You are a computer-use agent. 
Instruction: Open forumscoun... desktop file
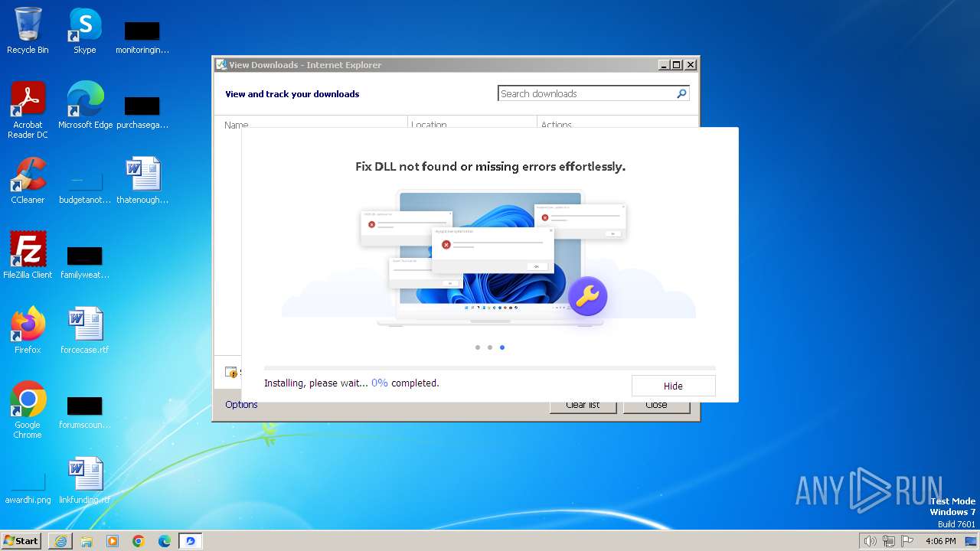(85, 412)
